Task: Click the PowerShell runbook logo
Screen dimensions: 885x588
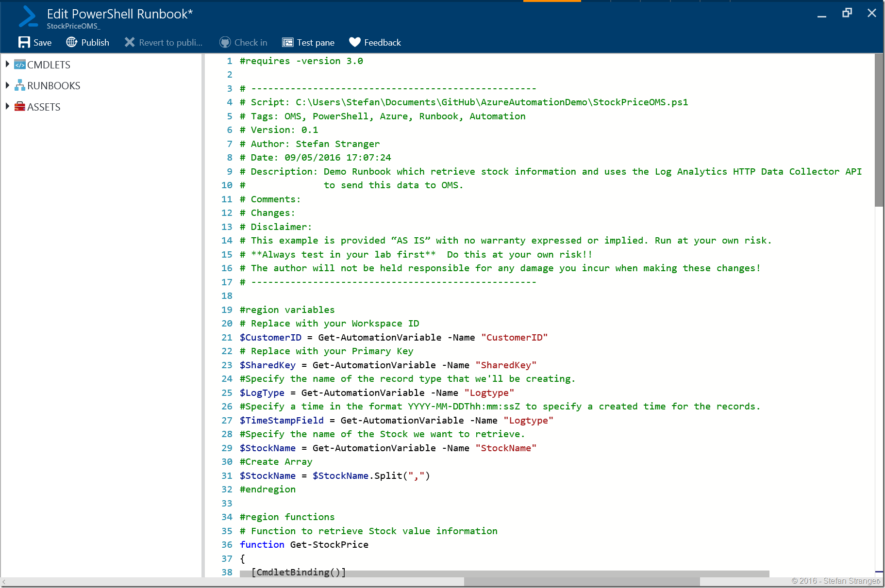Action: click(x=28, y=16)
